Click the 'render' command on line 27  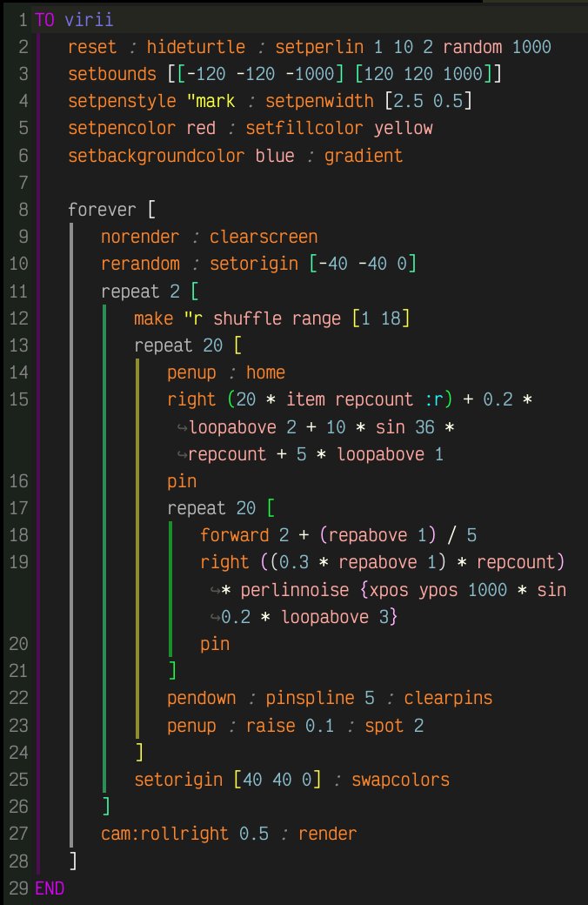[x=327, y=834]
